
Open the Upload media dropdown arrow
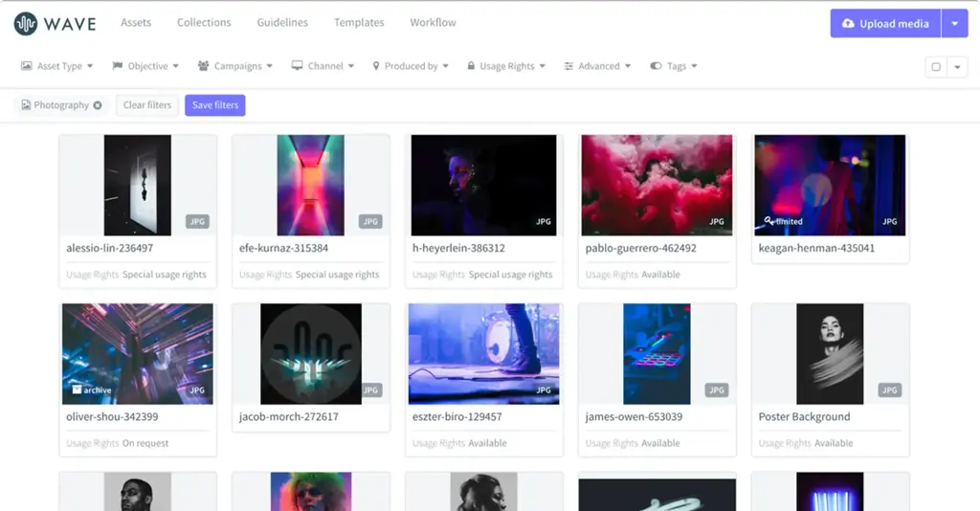[954, 24]
